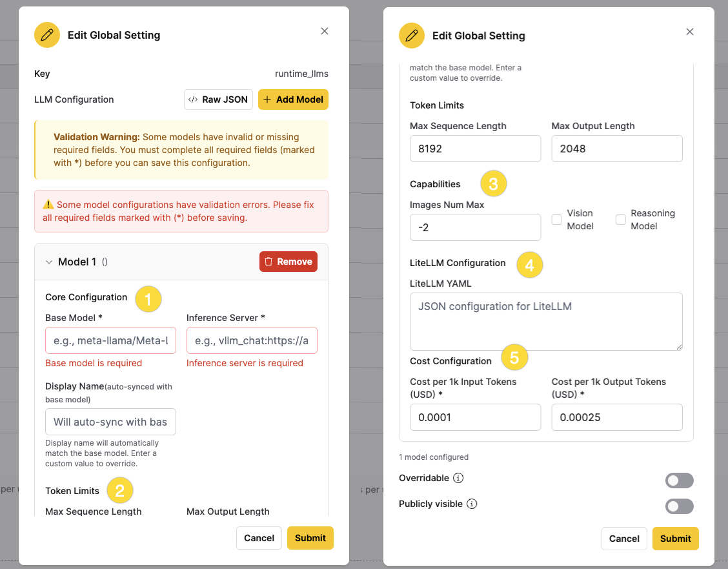This screenshot has width=728, height=569.
Task: Click the warning triangle in the red error banner
Action: [x=48, y=205]
